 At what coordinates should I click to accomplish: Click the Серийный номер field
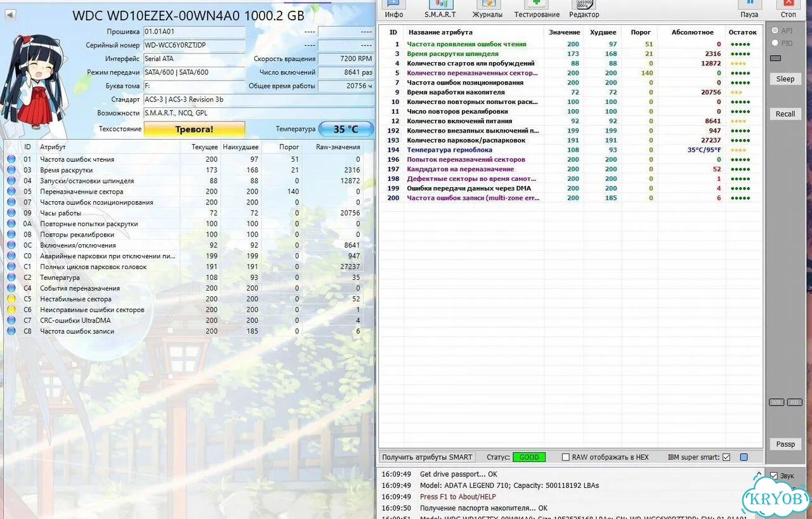point(194,46)
